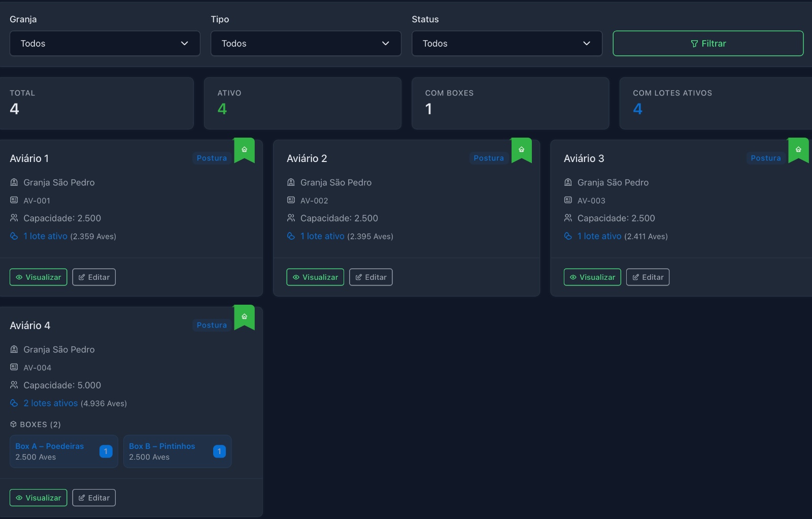Select Box B – Pintinhos card
This screenshot has height=519, width=812.
pos(177,451)
